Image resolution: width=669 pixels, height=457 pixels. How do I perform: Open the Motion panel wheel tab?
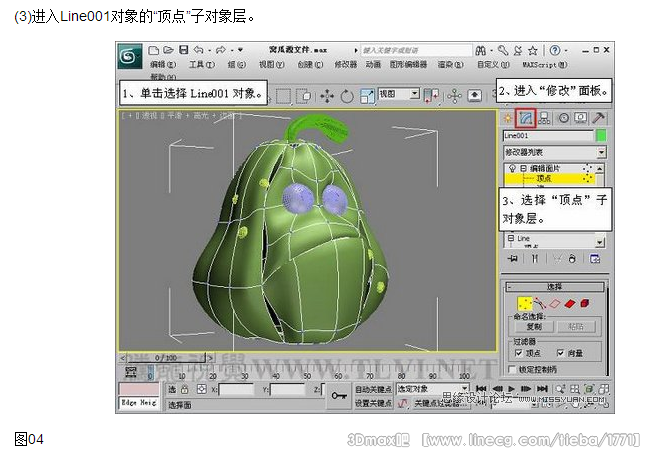[564, 118]
